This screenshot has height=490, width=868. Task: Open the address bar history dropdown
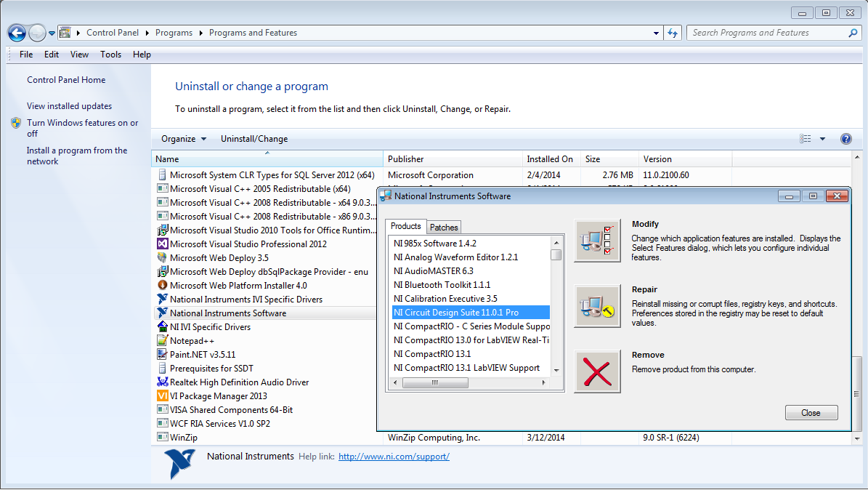click(656, 33)
